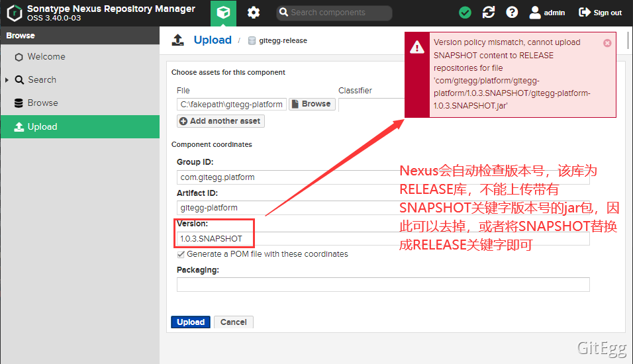Viewport: 633px width, 364px height.
Task: Click the Sonatype Nexus logo icon
Action: (15, 13)
